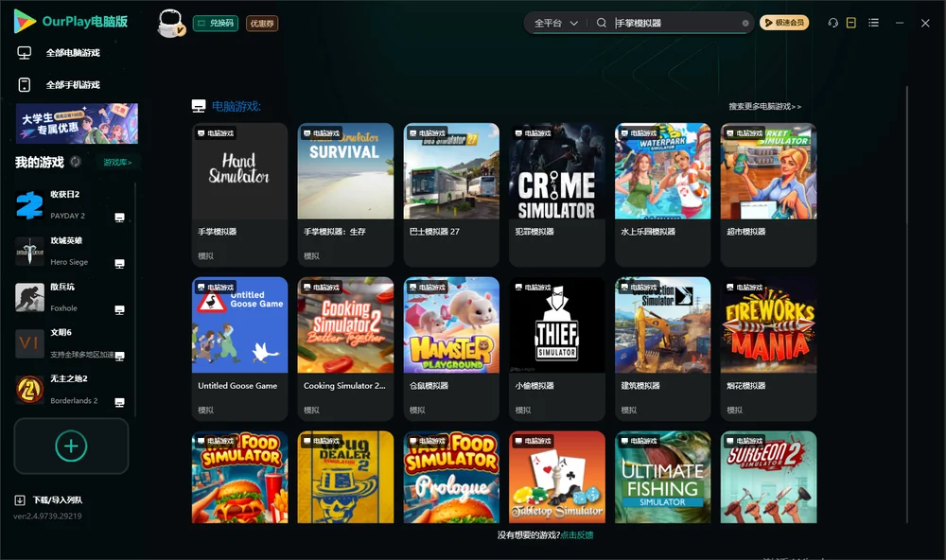Click PC icon on 文明6 row

click(119, 356)
